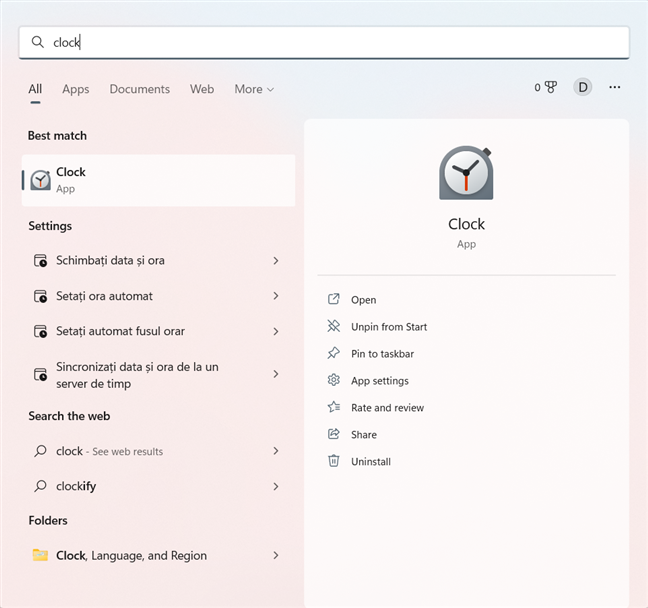The image size is (648, 608).
Task: Click the calendar icon beside Setați ora automat
Action: (x=40, y=296)
